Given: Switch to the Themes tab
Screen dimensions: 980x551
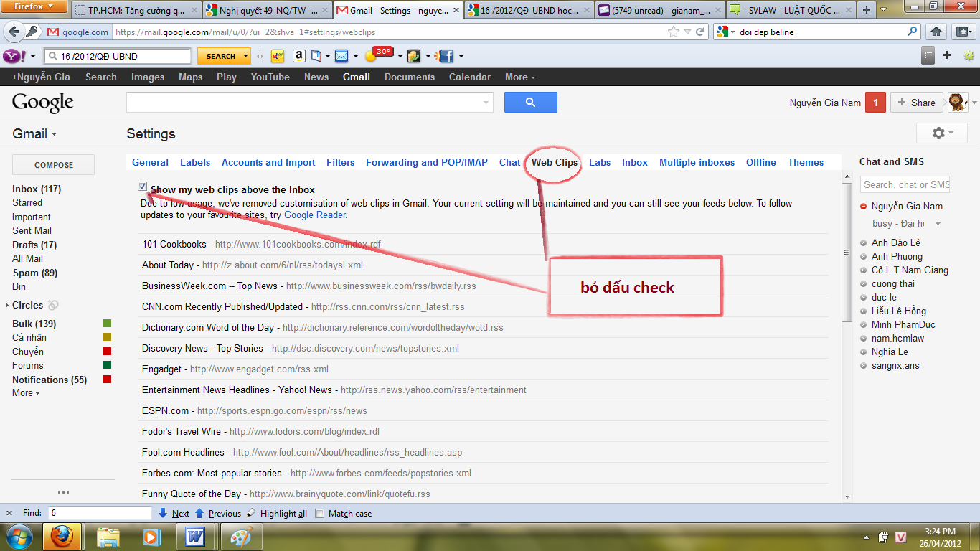Looking at the screenshot, I should click(x=806, y=162).
